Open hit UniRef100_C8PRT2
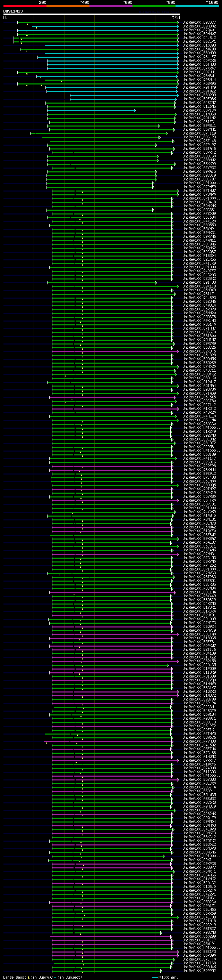This screenshot has height=980, width=222. point(199,153)
